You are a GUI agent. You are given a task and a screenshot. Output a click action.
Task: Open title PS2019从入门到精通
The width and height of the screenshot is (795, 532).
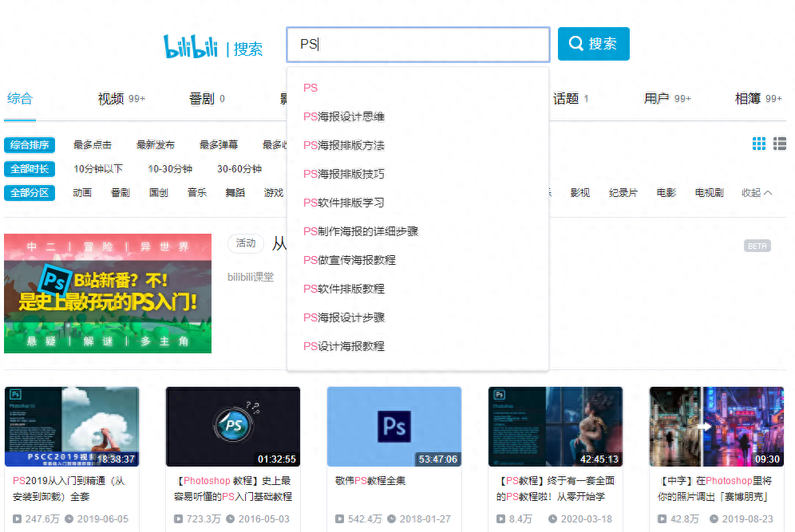[x=69, y=488]
